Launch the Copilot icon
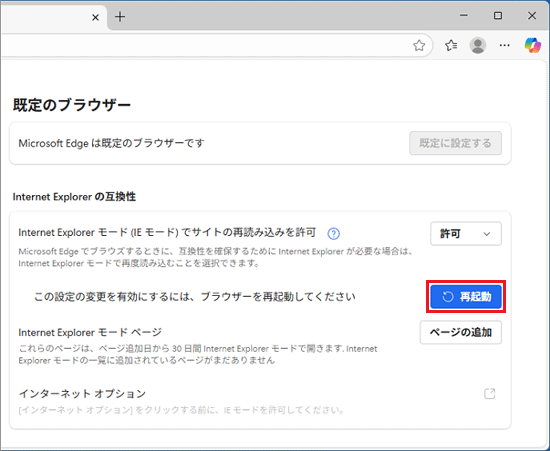Screen dimensions: 550x451 pyautogui.click(x=532, y=45)
